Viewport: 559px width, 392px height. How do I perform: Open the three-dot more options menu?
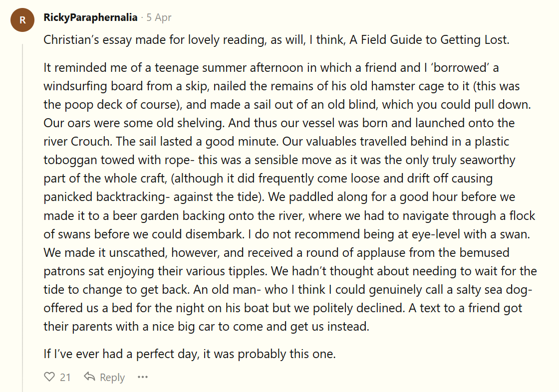point(143,377)
